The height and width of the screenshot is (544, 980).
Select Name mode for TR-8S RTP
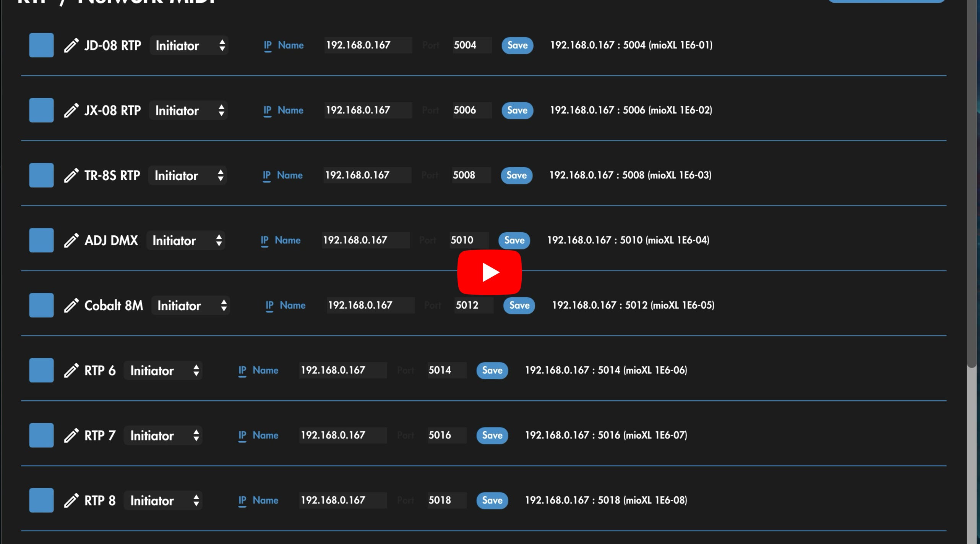point(289,175)
